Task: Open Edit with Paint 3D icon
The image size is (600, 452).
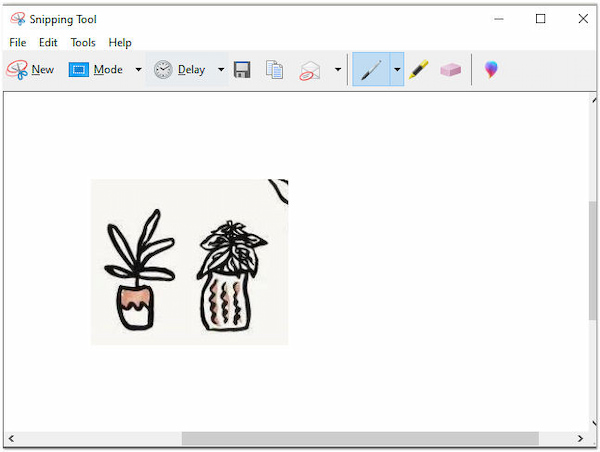Action: 491,69
